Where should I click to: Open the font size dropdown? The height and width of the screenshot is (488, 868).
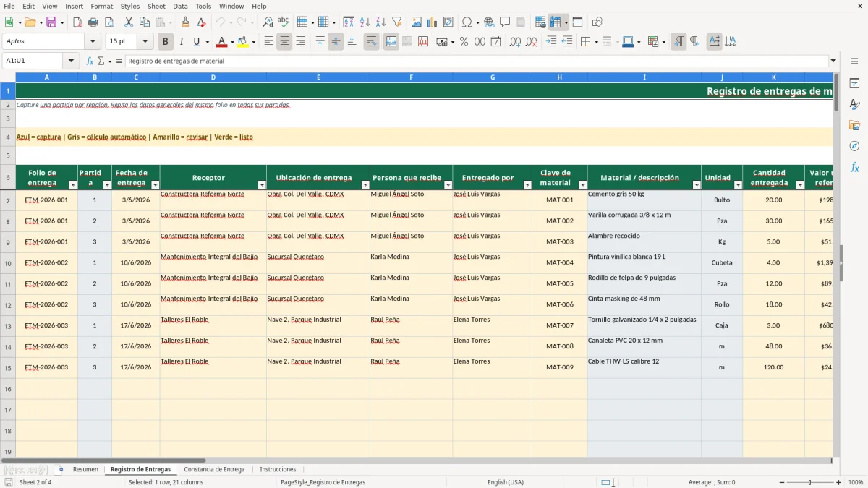(145, 42)
